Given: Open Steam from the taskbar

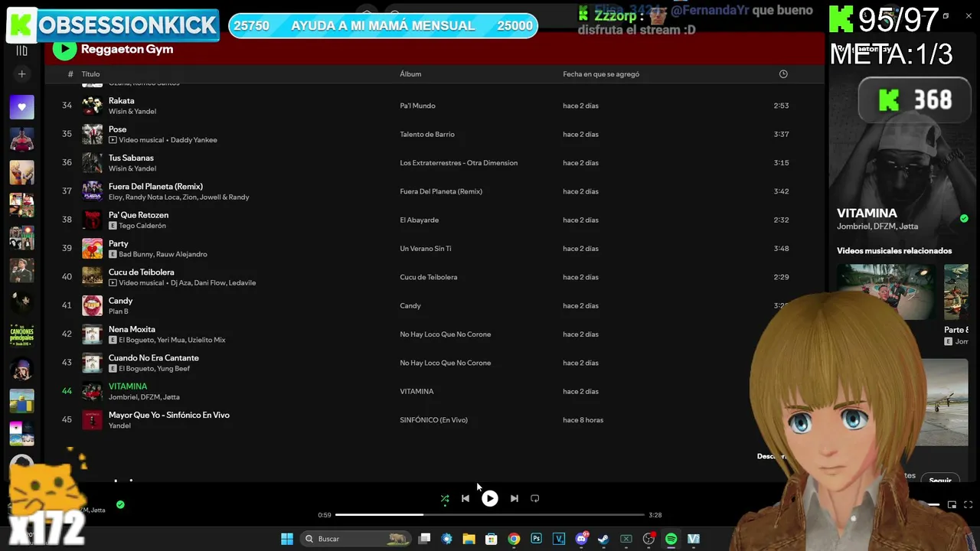Looking at the screenshot, I should pos(603,539).
